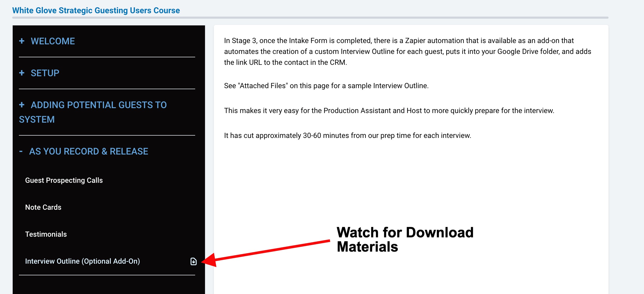The width and height of the screenshot is (644, 294).
Task: Click the course progress bar under title
Action: [310, 18]
